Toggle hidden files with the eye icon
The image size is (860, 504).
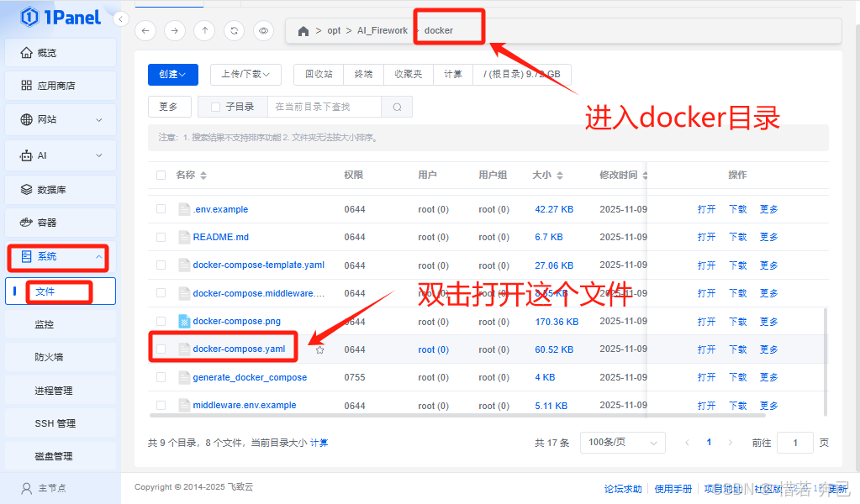[x=264, y=31]
